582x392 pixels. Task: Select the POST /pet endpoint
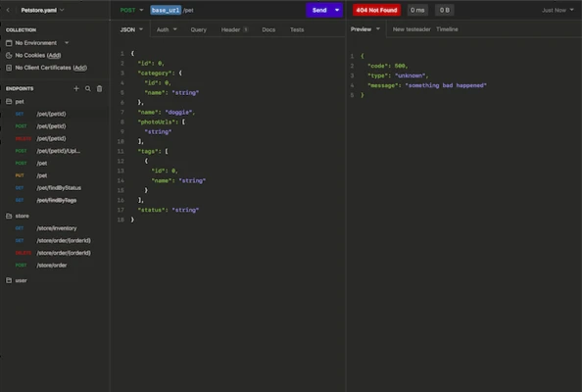tap(55, 163)
